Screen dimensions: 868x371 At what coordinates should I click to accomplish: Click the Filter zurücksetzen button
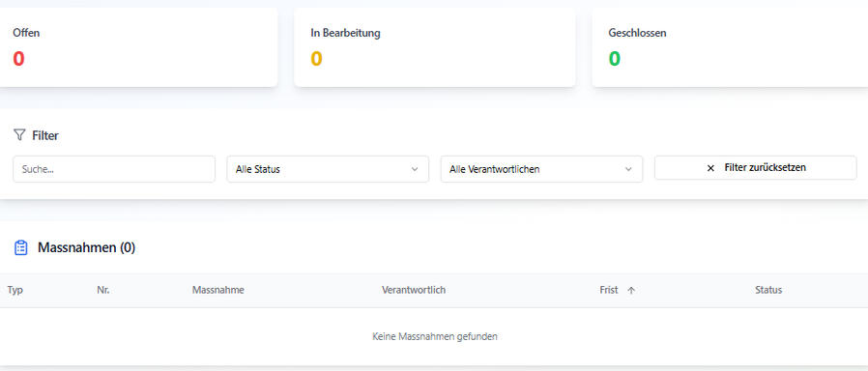coord(756,167)
